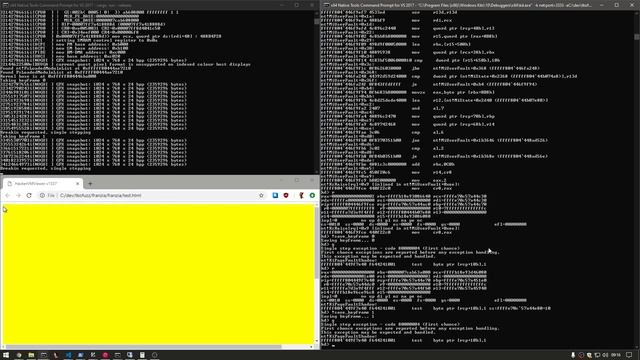Image resolution: width=640 pixels, height=360 pixels.
Task: Click the red circular taskbar app icon
Action: point(105,355)
